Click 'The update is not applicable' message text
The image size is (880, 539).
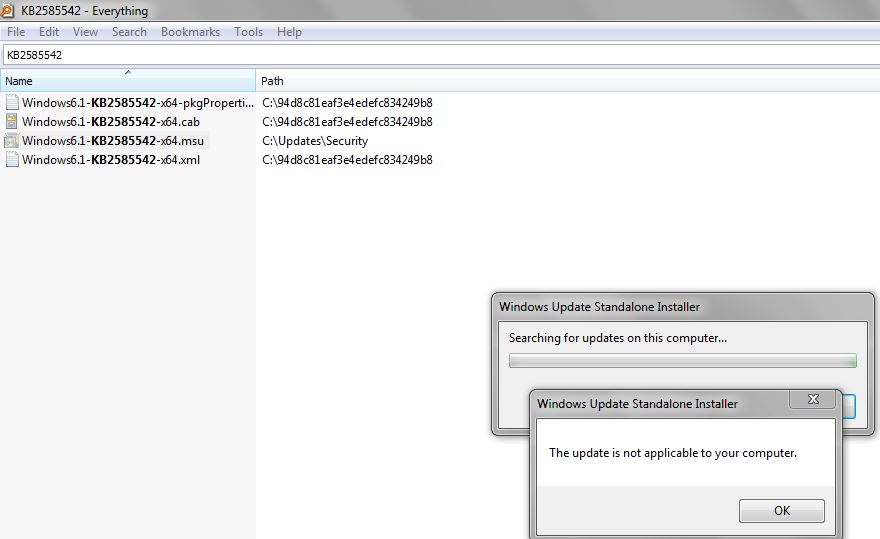(673, 453)
